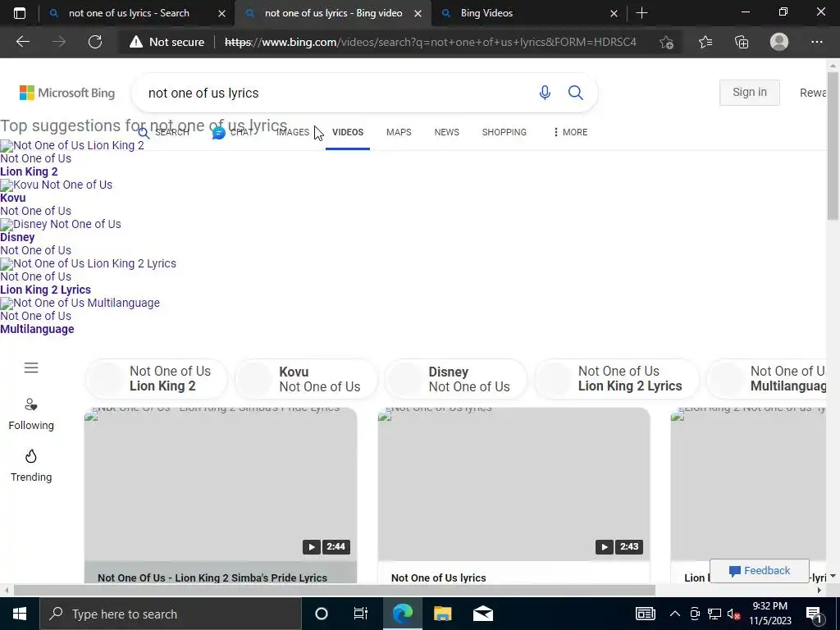Open the Favorites list icon
Image resolution: width=840 pixels, height=630 pixels.
click(705, 42)
